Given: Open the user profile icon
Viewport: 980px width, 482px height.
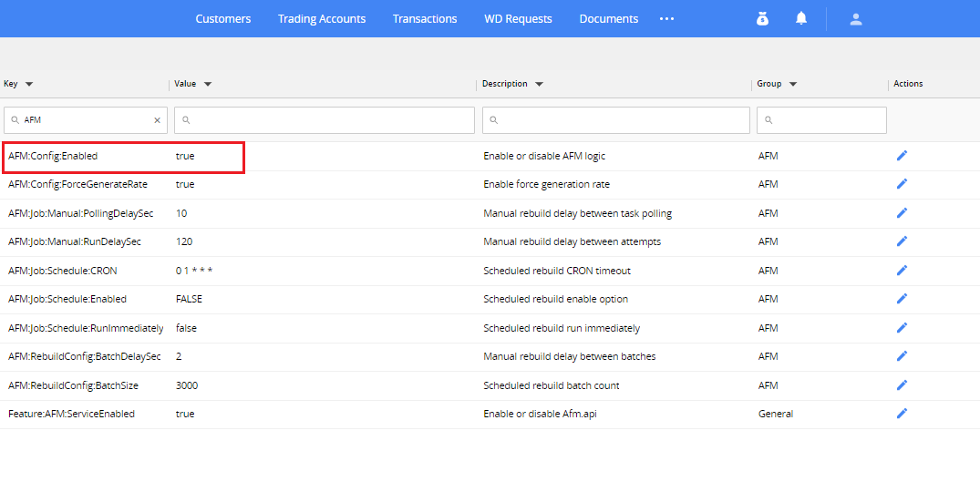Looking at the screenshot, I should [856, 19].
